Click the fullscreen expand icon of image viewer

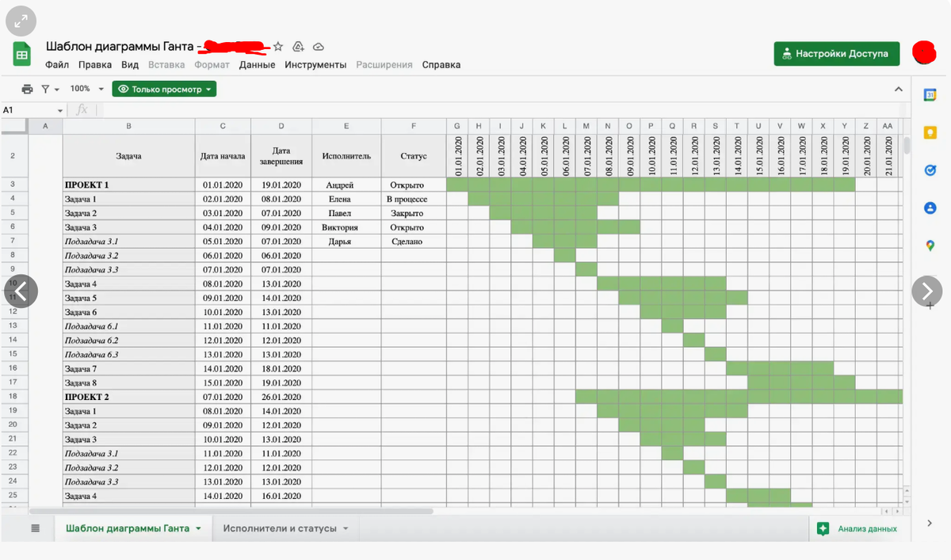[x=21, y=21]
